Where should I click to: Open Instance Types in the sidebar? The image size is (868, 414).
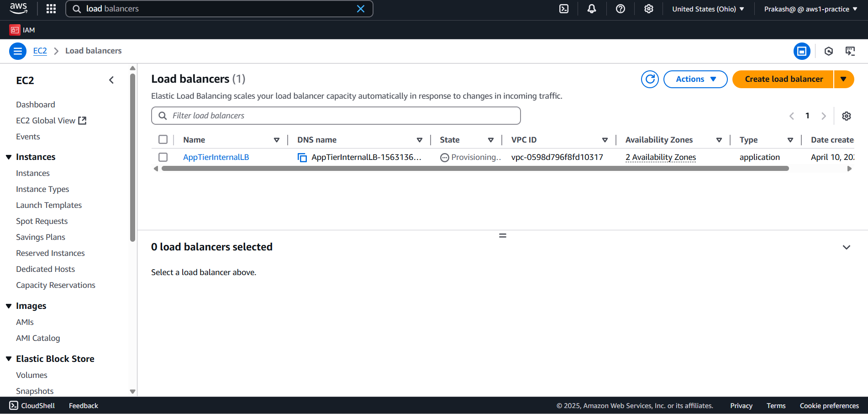pyautogui.click(x=42, y=189)
